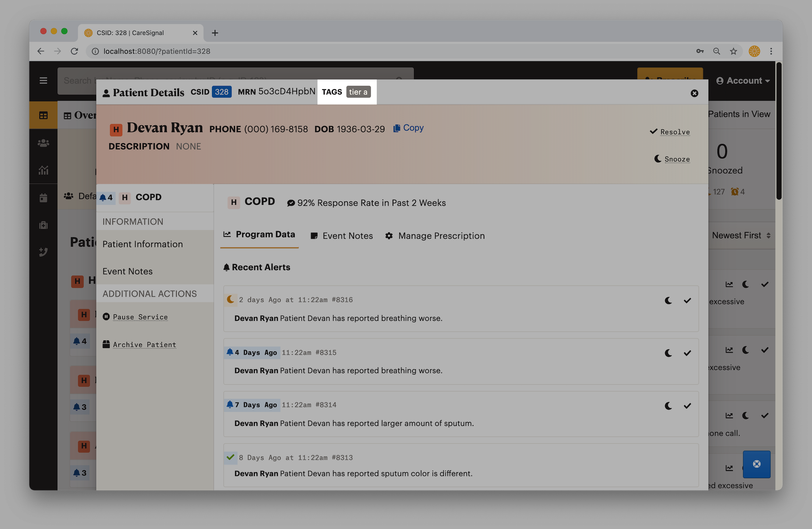Click background checkmark on 'one call.' row

coord(765,415)
